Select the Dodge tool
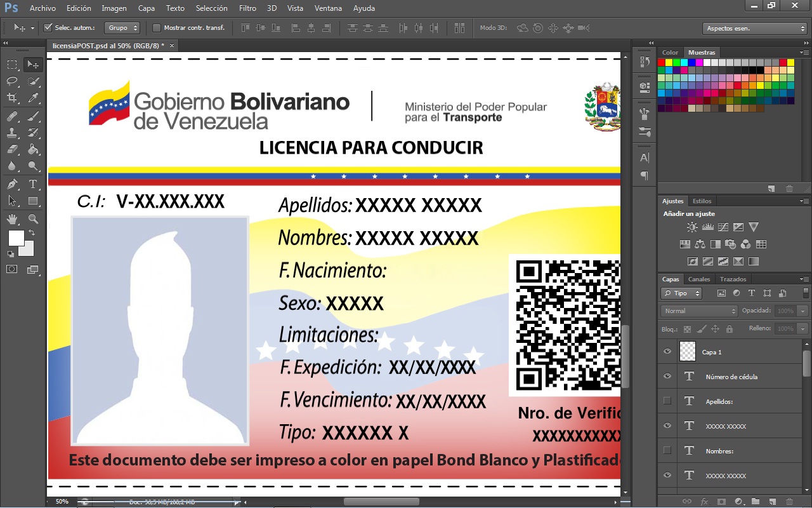The width and height of the screenshot is (812, 508). (x=33, y=166)
